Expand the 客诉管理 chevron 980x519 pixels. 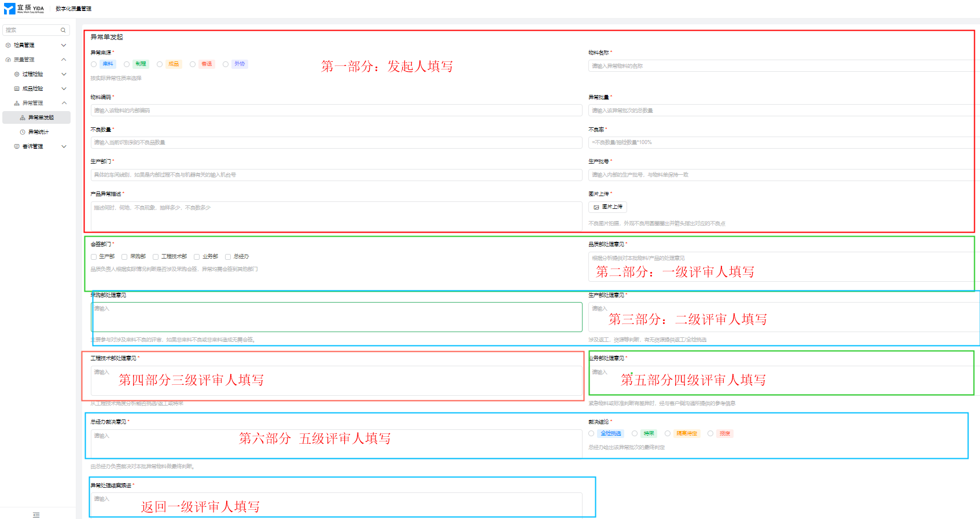tap(64, 146)
